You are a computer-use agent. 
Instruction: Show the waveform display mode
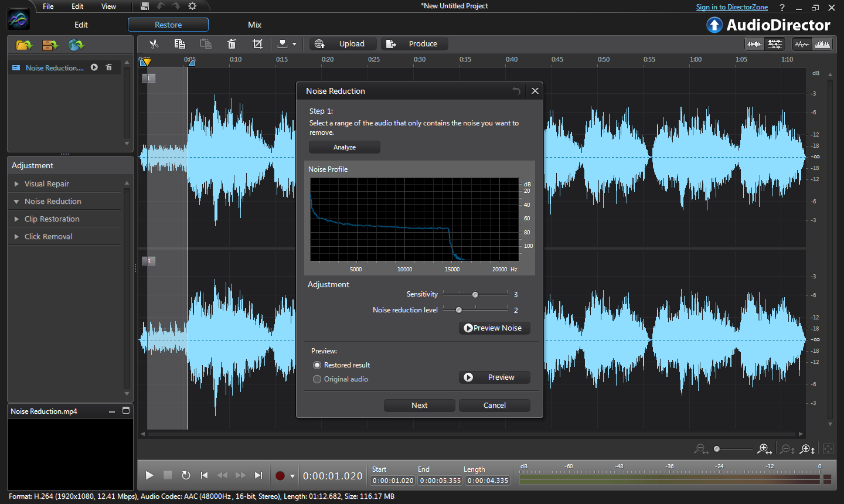pyautogui.click(x=802, y=44)
